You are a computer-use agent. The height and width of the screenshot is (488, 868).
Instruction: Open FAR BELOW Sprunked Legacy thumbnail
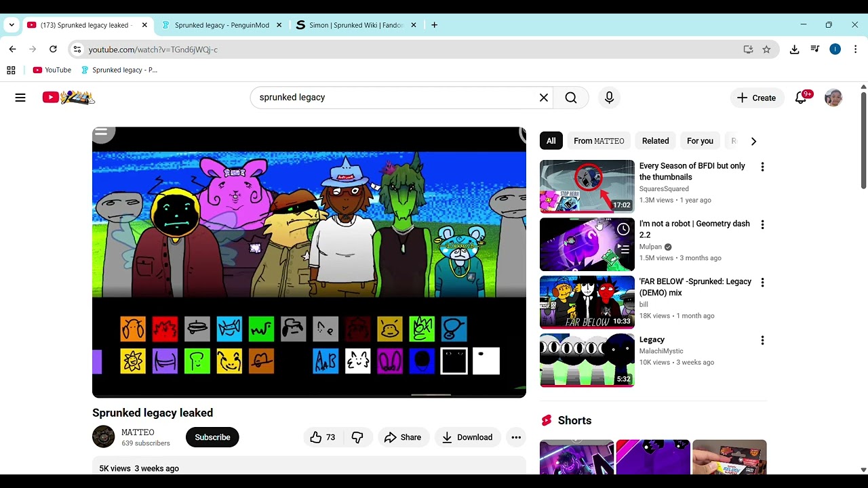coord(587,302)
